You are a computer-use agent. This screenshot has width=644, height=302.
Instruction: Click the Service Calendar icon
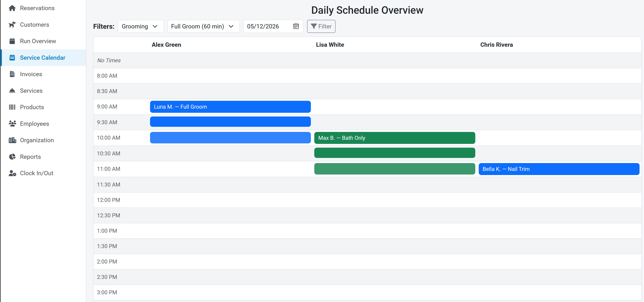tap(12, 58)
